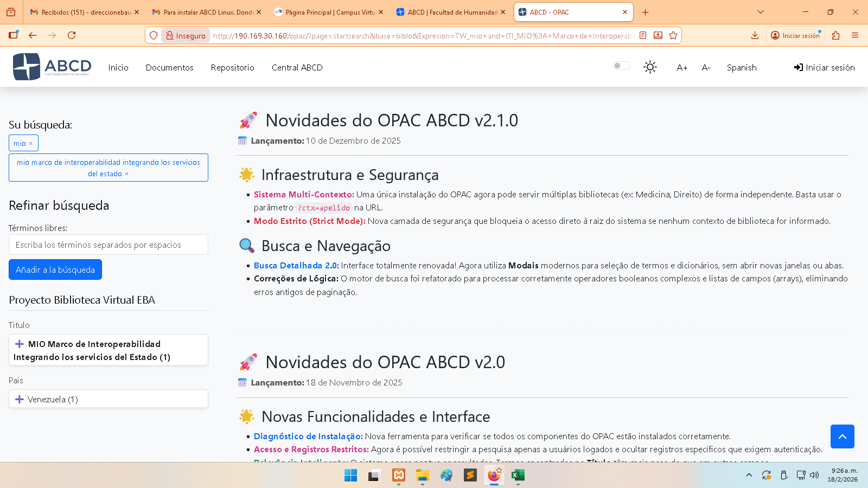This screenshot has width=868, height=488.
Task: Open the browser extensions icon
Action: [835, 35]
